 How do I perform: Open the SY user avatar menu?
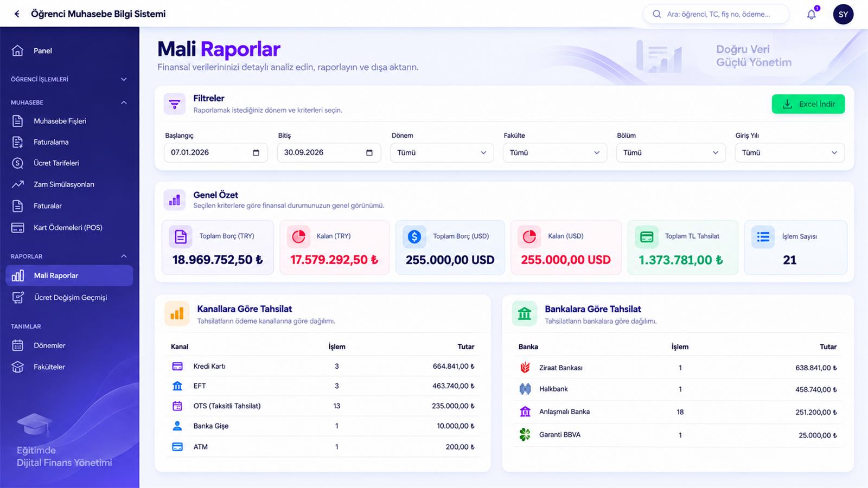point(843,15)
